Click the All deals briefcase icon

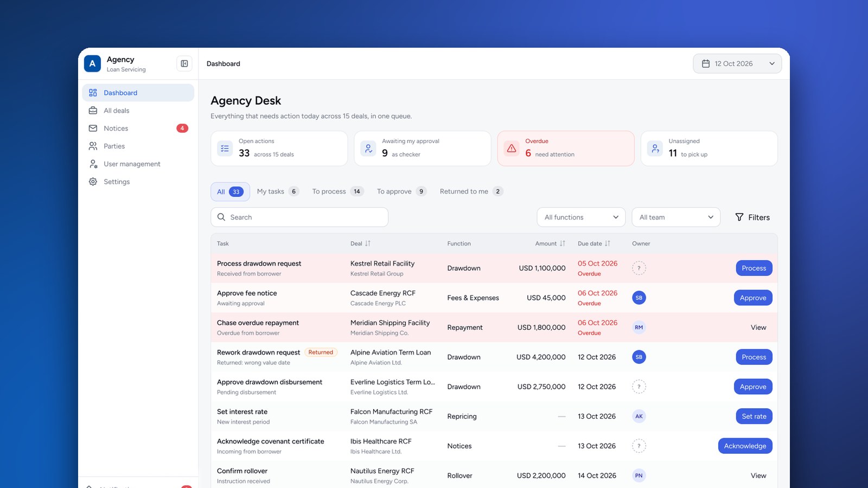(93, 111)
